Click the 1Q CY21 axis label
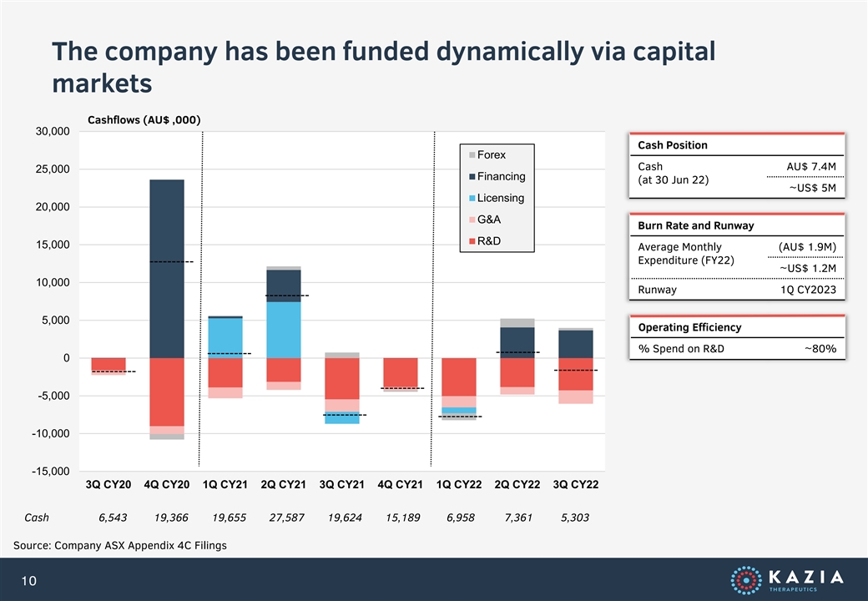Screen dimensions: 868x601 click(x=225, y=485)
